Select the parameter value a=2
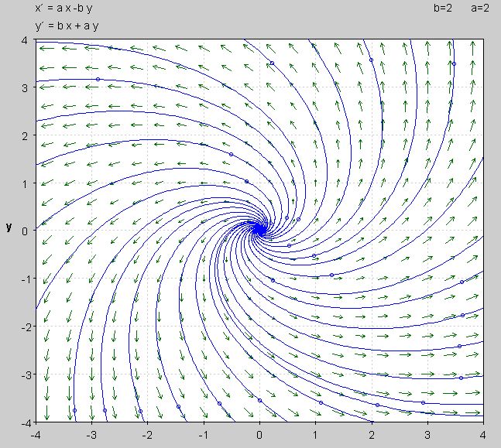The width and height of the screenshot is (501, 448). (x=479, y=8)
